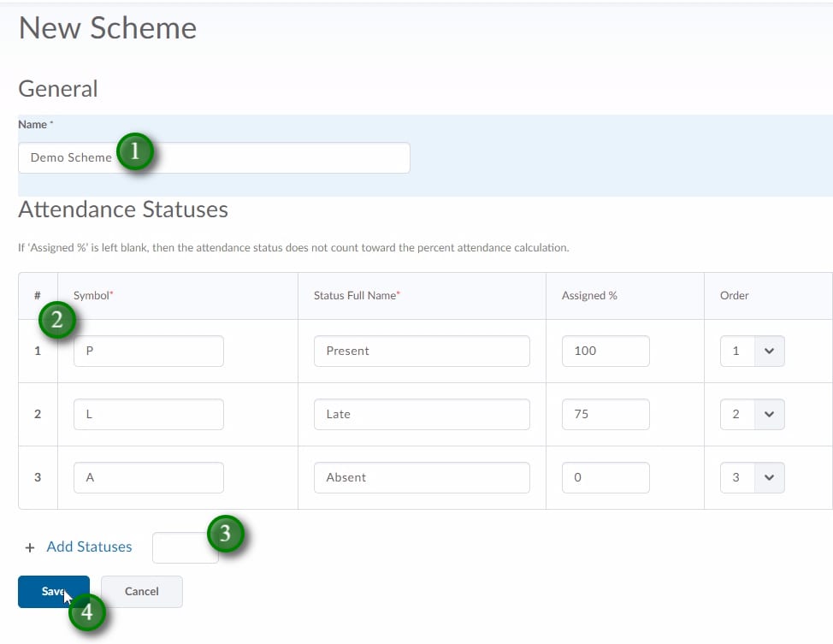The width and height of the screenshot is (833, 644).
Task: Click the plus icon beside Add Statuses
Action: pyautogui.click(x=30, y=548)
